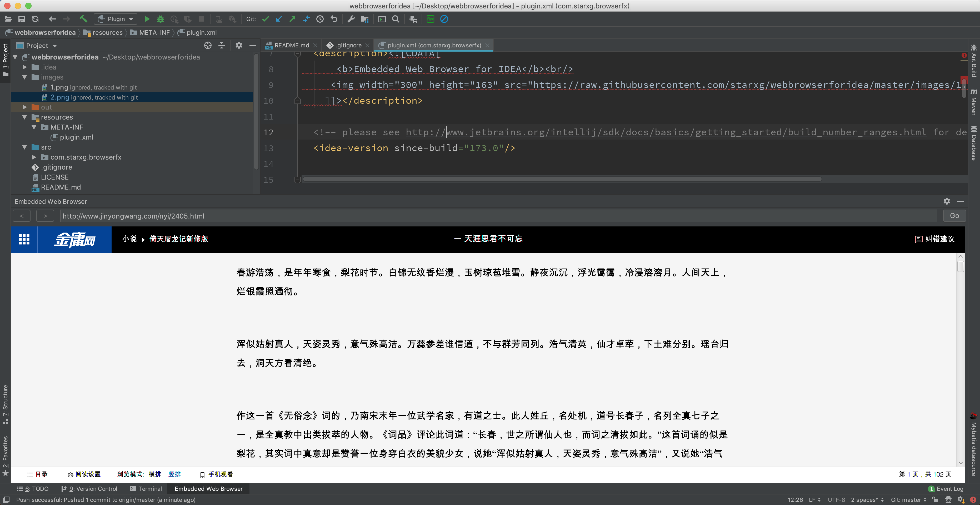980x505 pixels.
Task: Open the 6: TODO tool window tab
Action: tap(33, 489)
